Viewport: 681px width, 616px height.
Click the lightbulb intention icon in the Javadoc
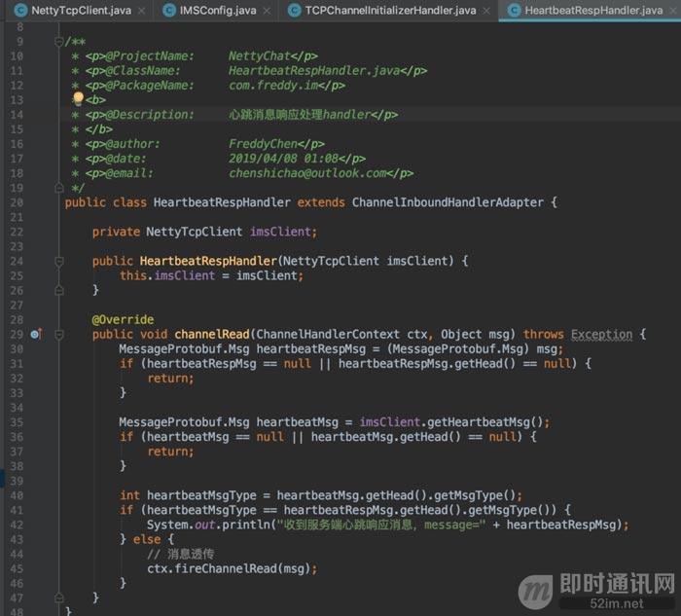78,98
